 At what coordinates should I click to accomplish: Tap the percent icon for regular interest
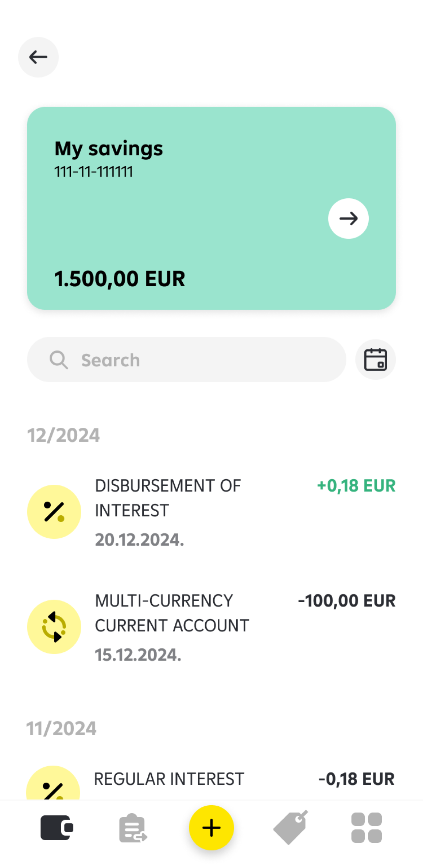point(53,788)
